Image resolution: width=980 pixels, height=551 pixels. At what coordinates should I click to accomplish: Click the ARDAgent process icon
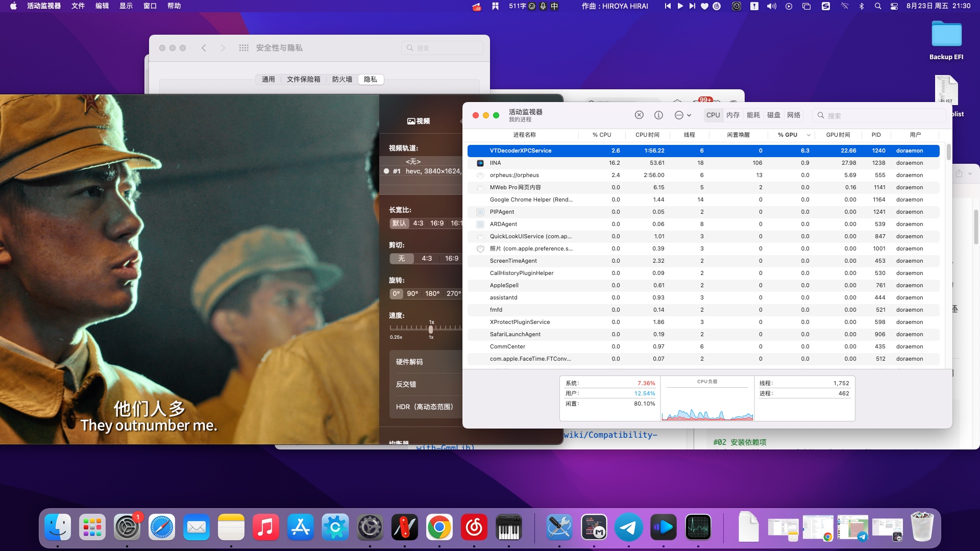480,224
